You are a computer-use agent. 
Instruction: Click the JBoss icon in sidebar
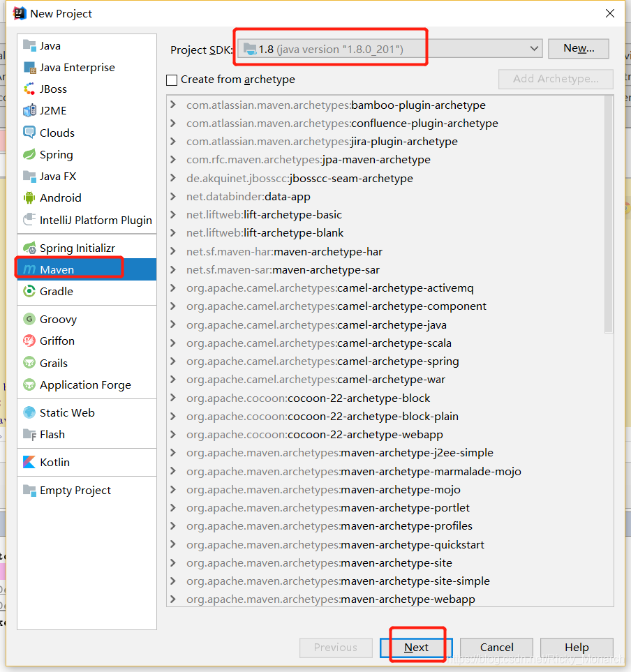(x=29, y=89)
